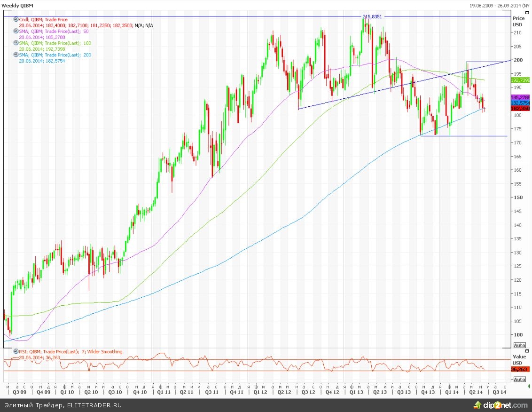
Task: Select the 'SMA; QIBM; Trade Price(Last); 50' legend
Action: (54, 31)
